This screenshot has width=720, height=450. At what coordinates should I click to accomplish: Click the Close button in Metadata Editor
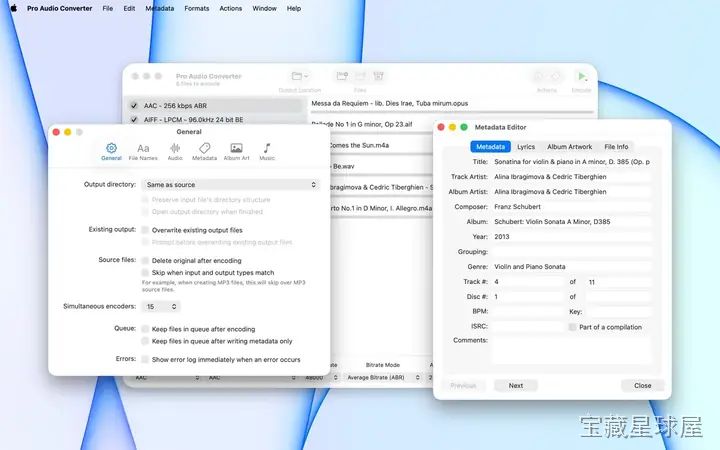click(642, 386)
